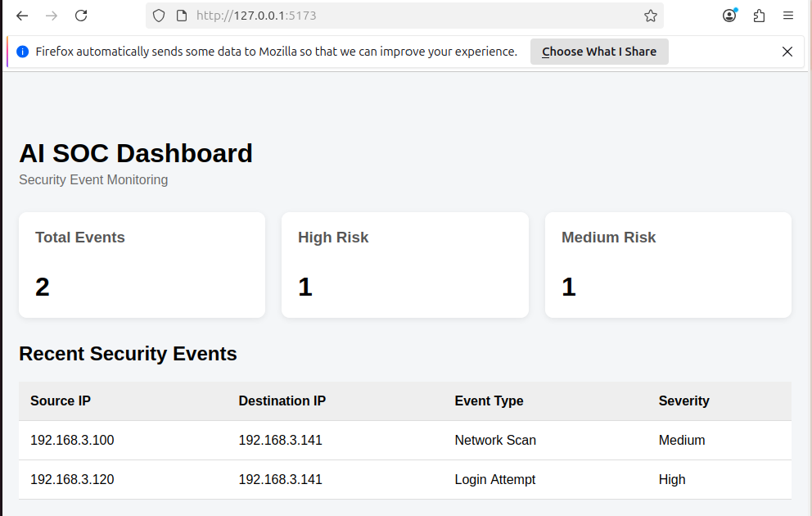Focus the address bar showing 127.0.0.1:5173

404,16
